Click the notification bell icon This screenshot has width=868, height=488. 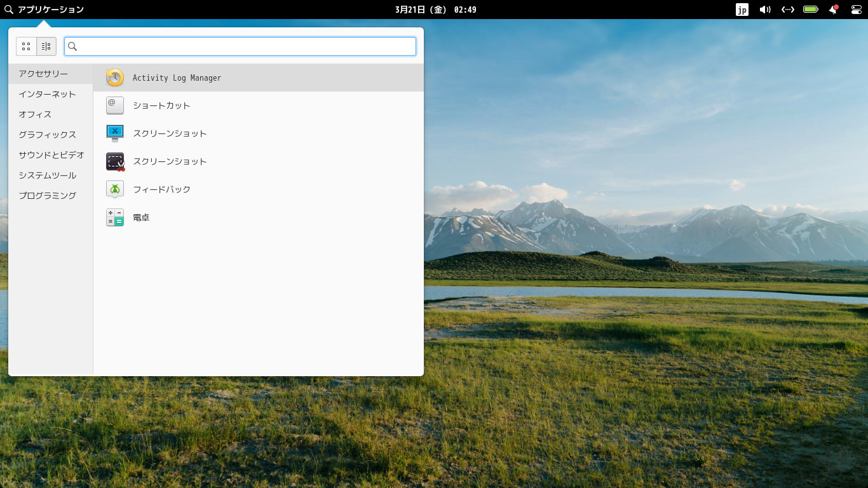(x=833, y=10)
